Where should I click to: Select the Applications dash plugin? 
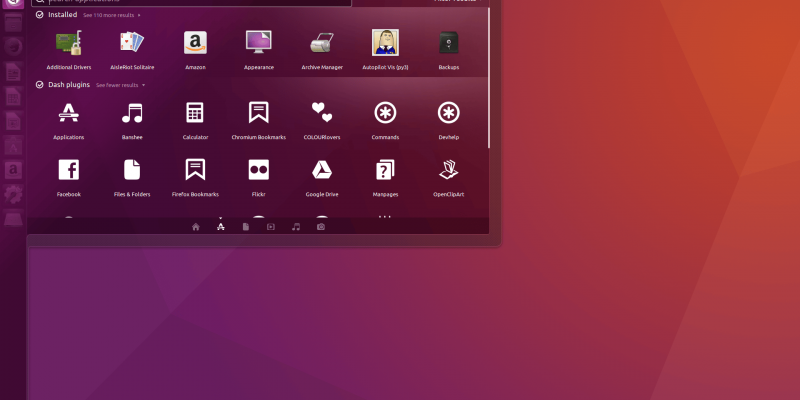69,120
